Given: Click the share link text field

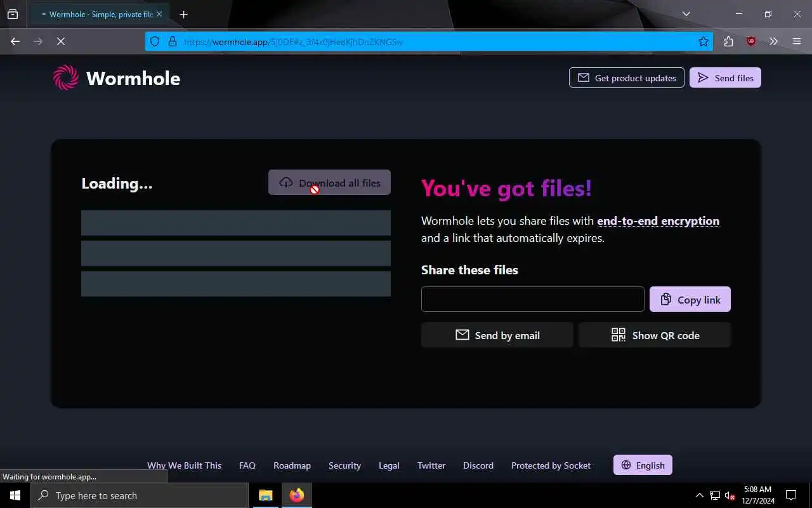Looking at the screenshot, I should [x=533, y=299].
